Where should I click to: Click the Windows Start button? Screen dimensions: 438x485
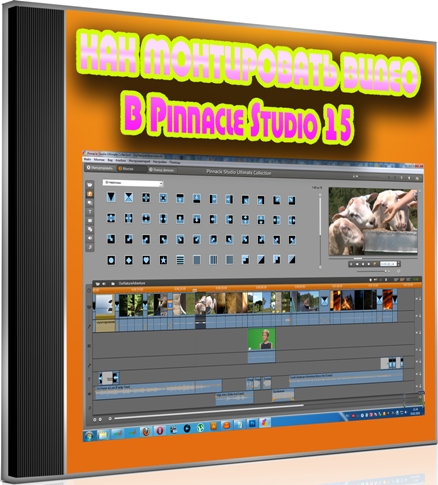click(x=89, y=436)
